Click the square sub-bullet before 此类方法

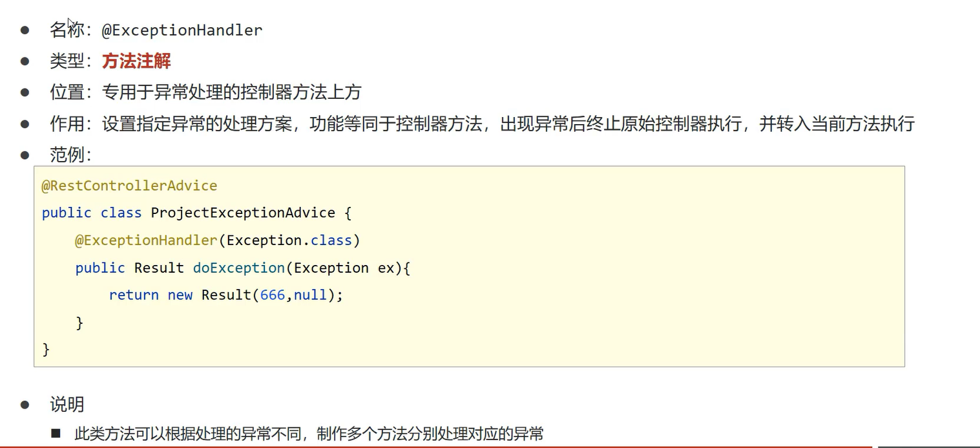pos(56,433)
